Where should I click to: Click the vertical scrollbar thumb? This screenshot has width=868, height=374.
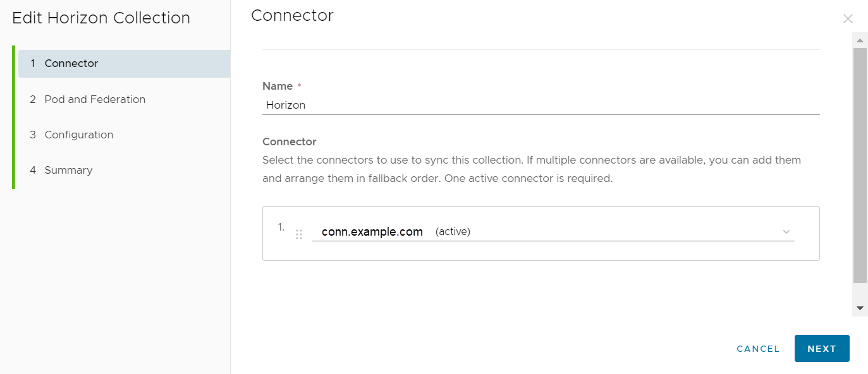pyautogui.click(x=860, y=165)
